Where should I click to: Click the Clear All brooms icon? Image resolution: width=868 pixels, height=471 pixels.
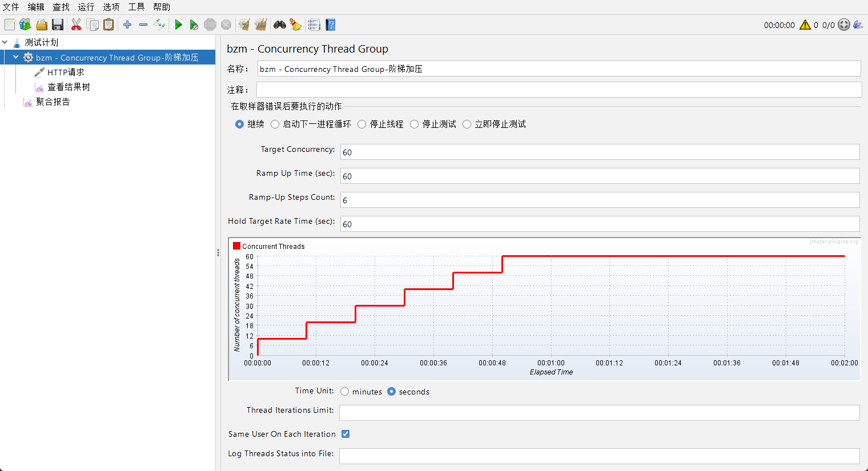pos(261,25)
